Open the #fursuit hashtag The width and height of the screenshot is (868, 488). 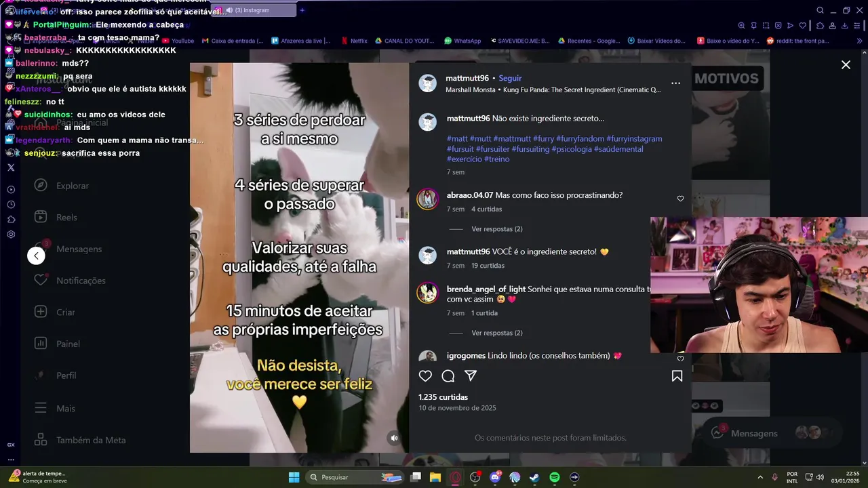click(x=460, y=148)
